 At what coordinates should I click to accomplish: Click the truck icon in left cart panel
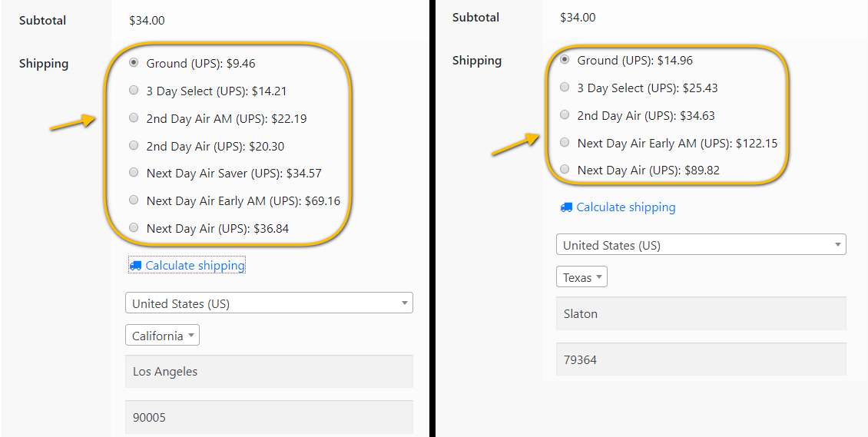pos(135,266)
